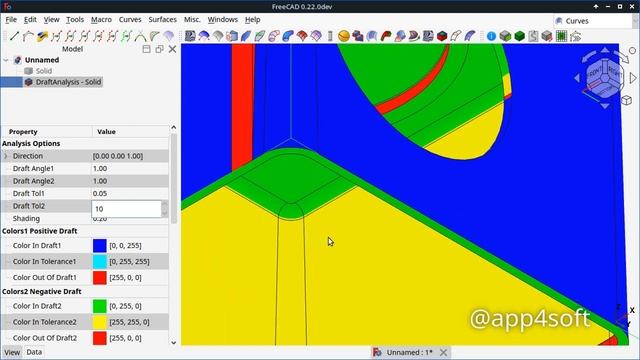Screen dimensions: 640x360
Task: Open the workbench selector showing Curves
Action: pos(595,21)
